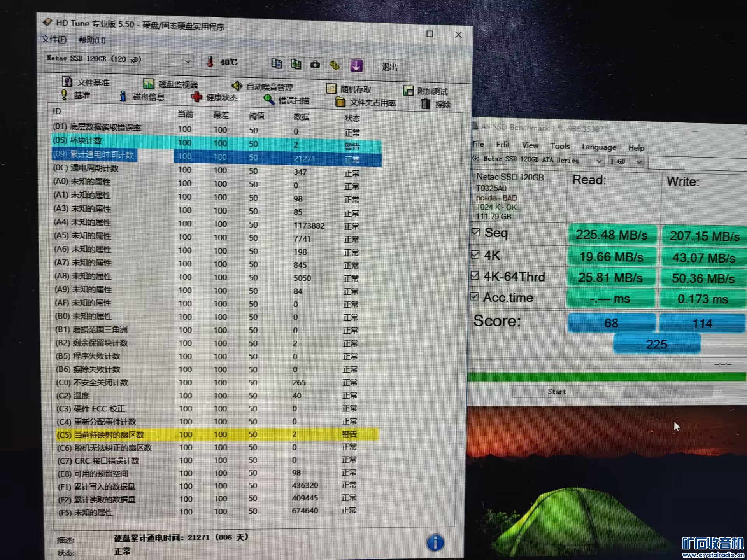This screenshot has height=560, width=747.
Task: Click the 1173882 data value
Action: pos(309,225)
